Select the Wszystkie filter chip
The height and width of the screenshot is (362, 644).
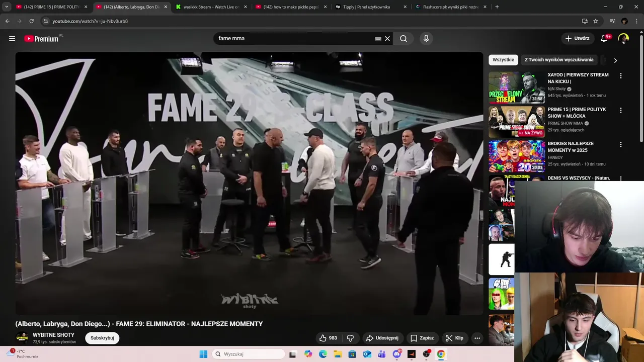[x=503, y=60]
